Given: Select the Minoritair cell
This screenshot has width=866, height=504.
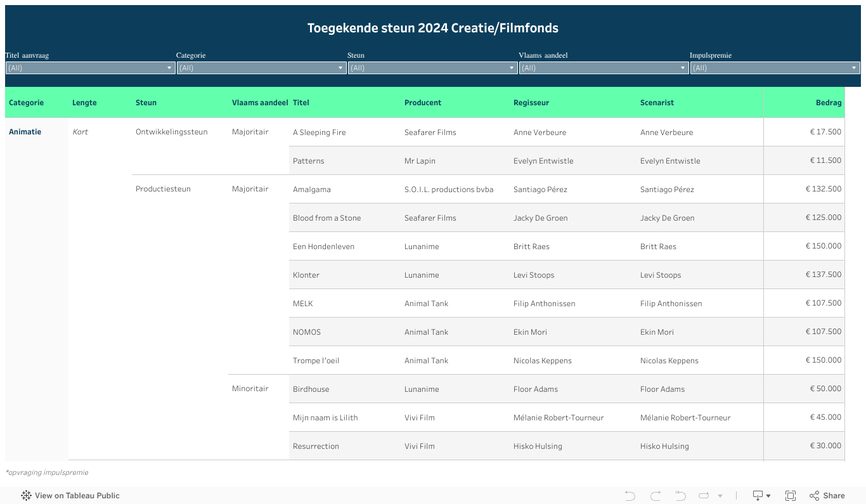Looking at the screenshot, I should click(250, 389).
